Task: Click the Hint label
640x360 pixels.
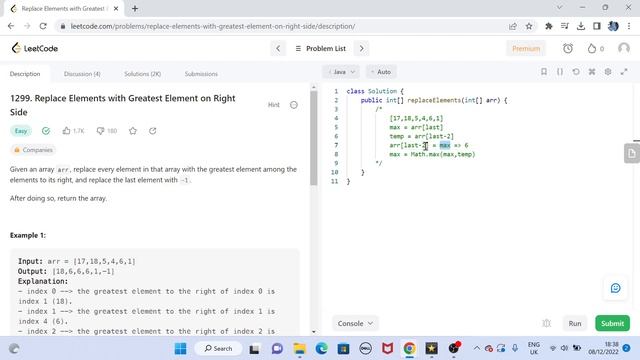Action: click(274, 105)
